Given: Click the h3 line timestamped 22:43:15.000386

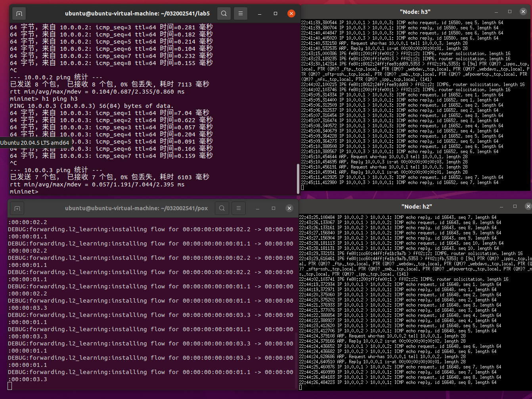Looking at the screenshot, I should (x=406, y=54).
